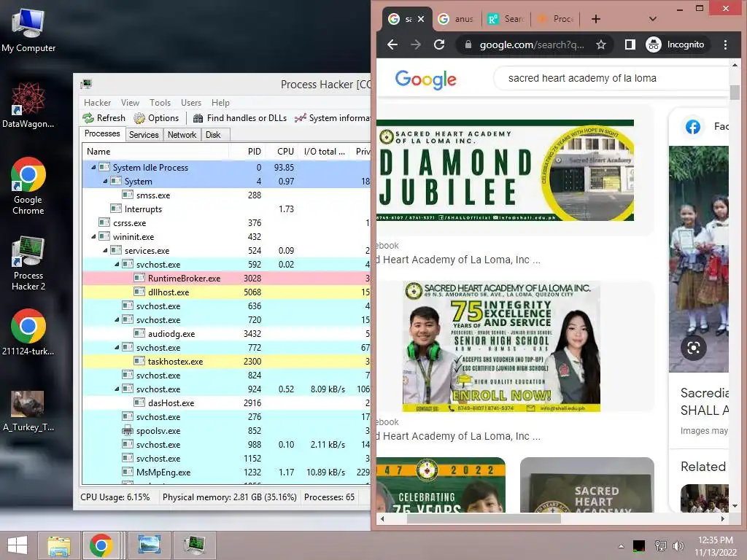747x560 pixels.
Task: Switch to the Disk tab
Action: 213,135
